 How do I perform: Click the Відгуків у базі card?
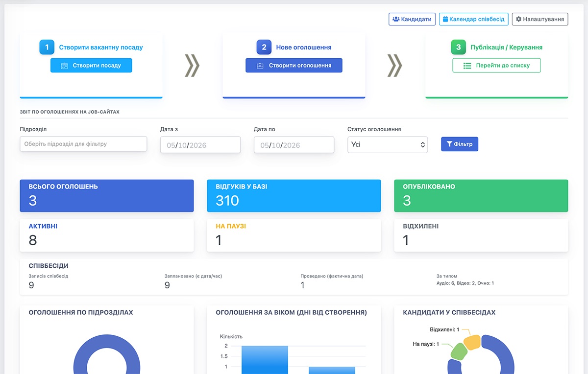coord(294,196)
